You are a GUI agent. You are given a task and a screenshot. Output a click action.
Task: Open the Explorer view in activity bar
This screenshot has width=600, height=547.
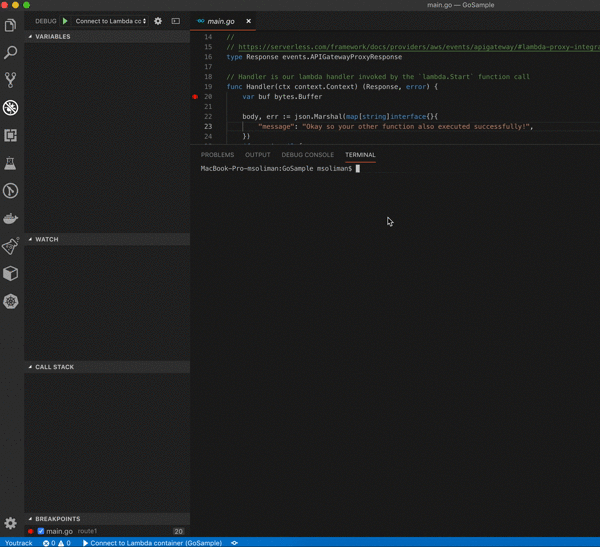[11, 25]
